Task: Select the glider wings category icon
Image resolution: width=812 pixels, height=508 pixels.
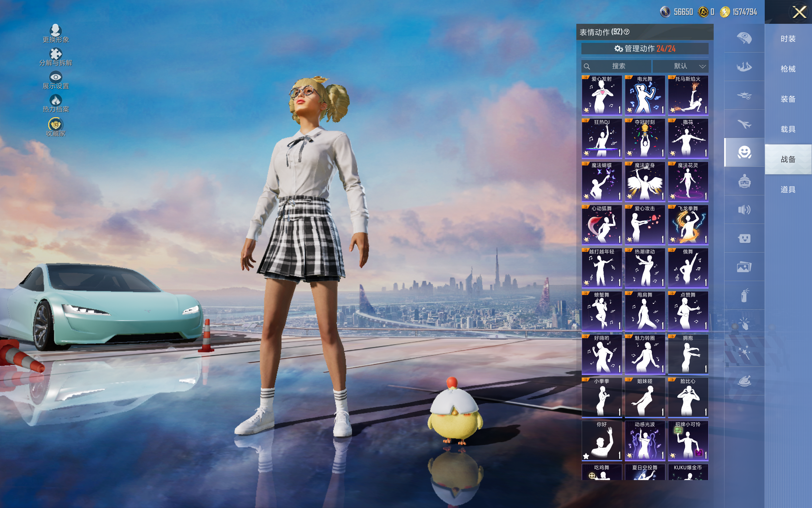Action: coord(744,67)
